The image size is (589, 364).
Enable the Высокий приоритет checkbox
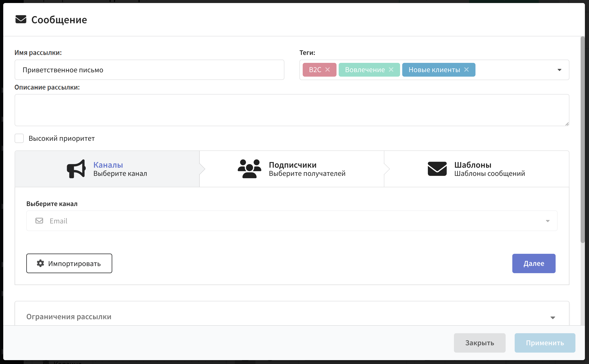pyautogui.click(x=19, y=138)
